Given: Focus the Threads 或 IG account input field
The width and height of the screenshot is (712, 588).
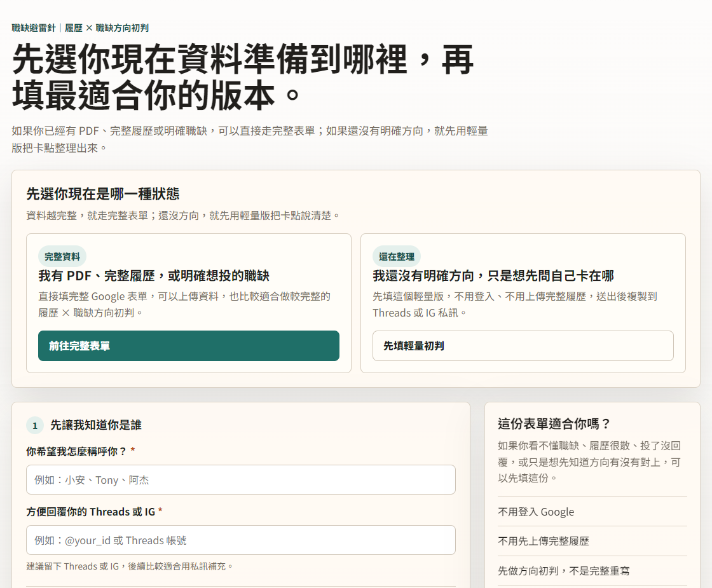Looking at the screenshot, I should click(241, 540).
